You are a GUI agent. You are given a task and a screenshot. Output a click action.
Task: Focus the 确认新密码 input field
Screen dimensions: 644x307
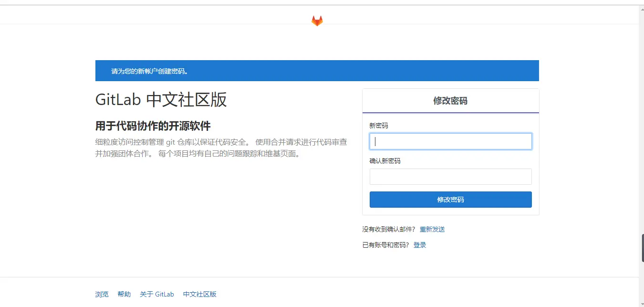click(x=450, y=177)
